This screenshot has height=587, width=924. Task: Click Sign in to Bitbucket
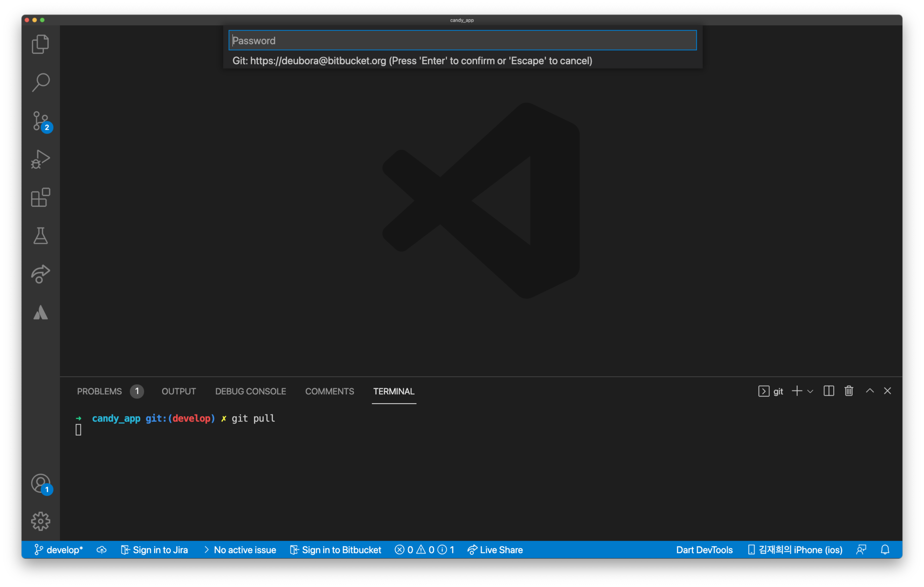[336, 550]
